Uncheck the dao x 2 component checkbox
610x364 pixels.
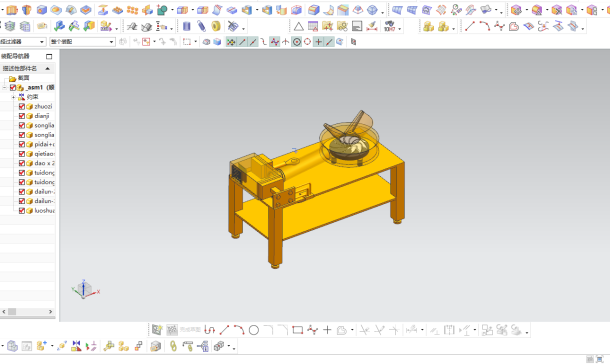pyautogui.click(x=22, y=163)
